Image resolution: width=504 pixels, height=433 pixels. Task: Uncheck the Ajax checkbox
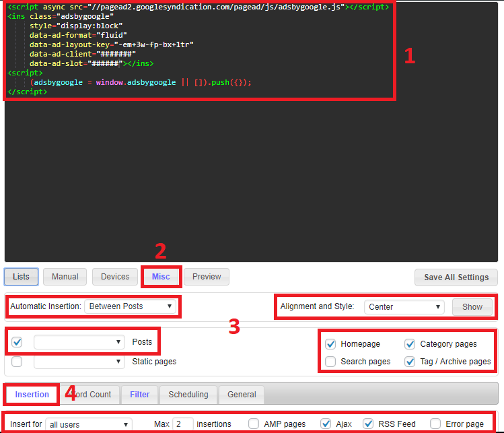pyautogui.click(x=326, y=424)
